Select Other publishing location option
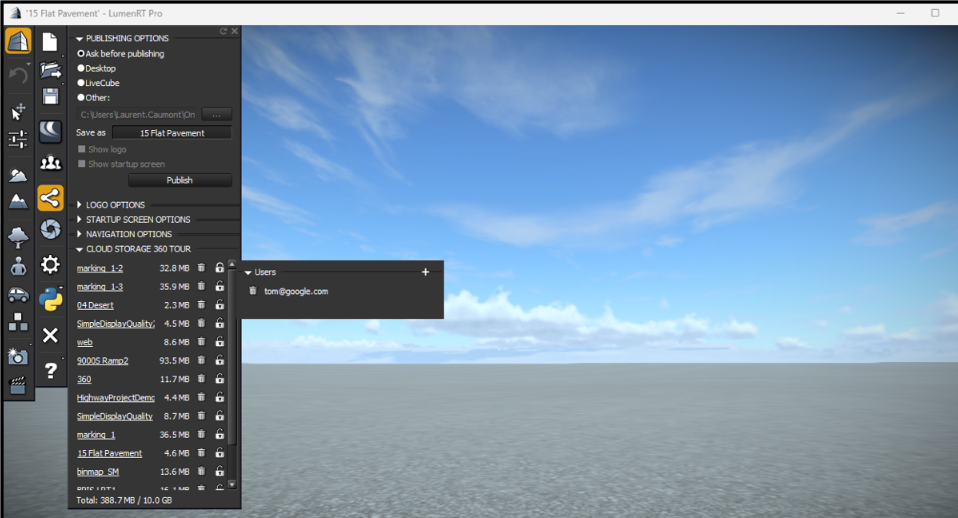Viewport: 958px width, 518px height. click(x=93, y=98)
